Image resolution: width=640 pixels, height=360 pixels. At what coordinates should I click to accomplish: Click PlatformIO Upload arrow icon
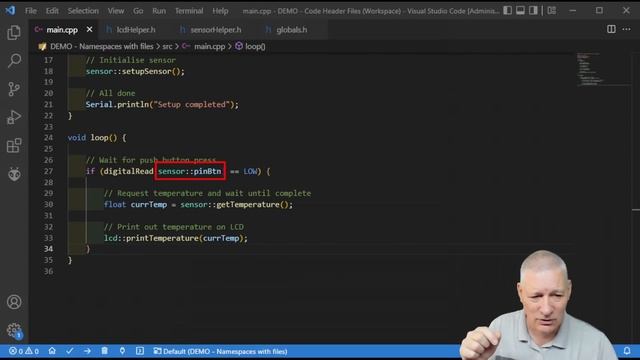(x=87, y=351)
